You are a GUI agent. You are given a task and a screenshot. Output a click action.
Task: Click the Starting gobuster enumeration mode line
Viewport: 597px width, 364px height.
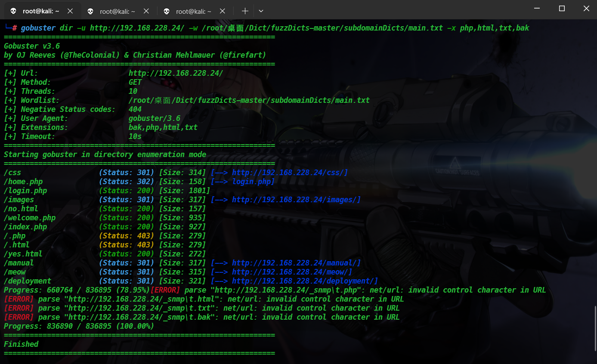(x=105, y=154)
